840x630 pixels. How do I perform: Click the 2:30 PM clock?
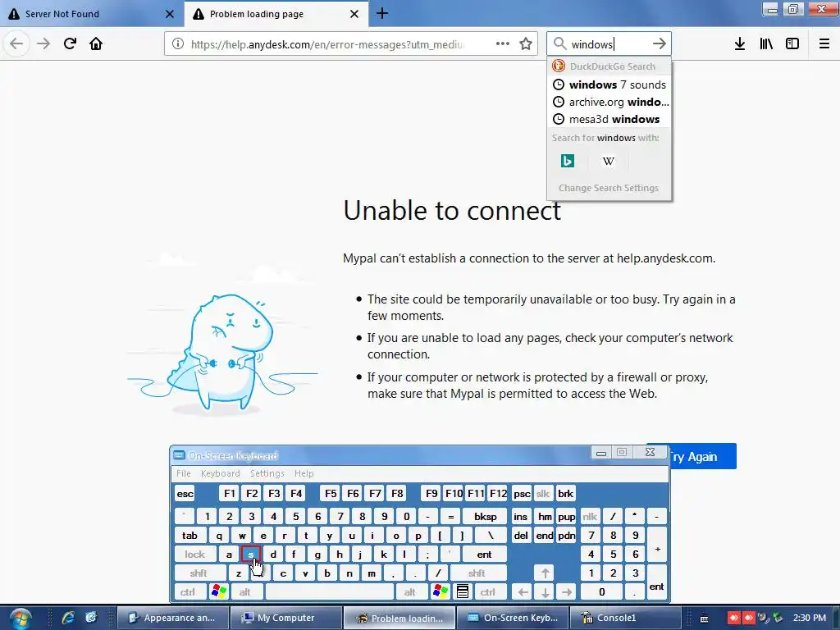[x=810, y=618]
